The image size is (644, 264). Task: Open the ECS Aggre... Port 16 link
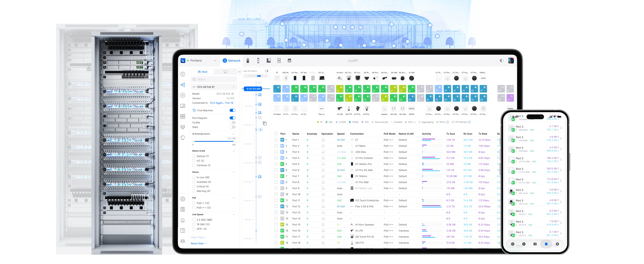pyautogui.click(x=222, y=103)
